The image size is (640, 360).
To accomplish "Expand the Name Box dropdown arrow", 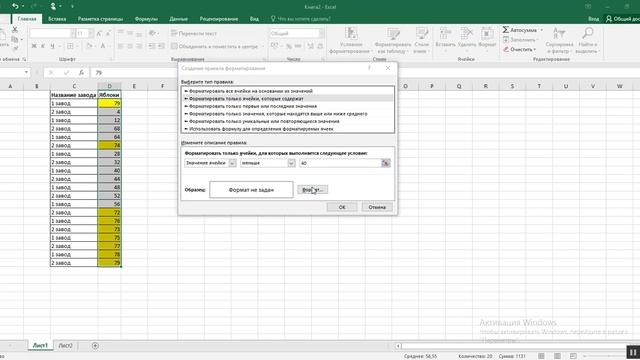I will [26, 72].
